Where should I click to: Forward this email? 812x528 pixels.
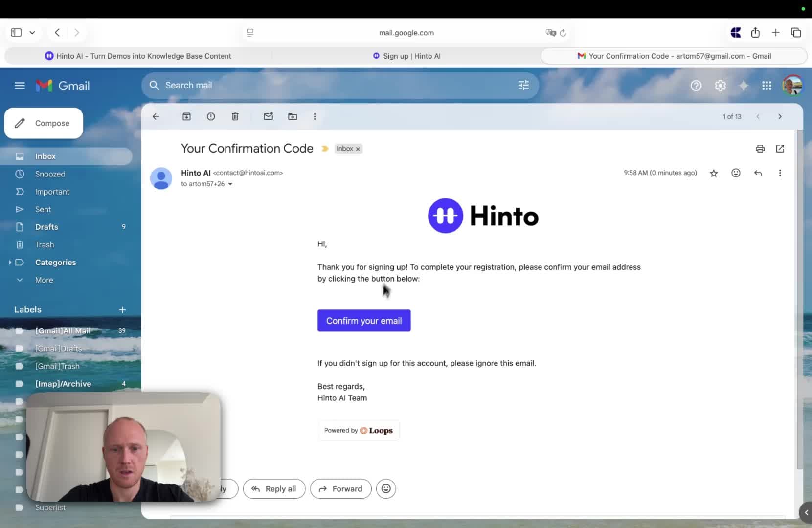click(x=340, y=489)
